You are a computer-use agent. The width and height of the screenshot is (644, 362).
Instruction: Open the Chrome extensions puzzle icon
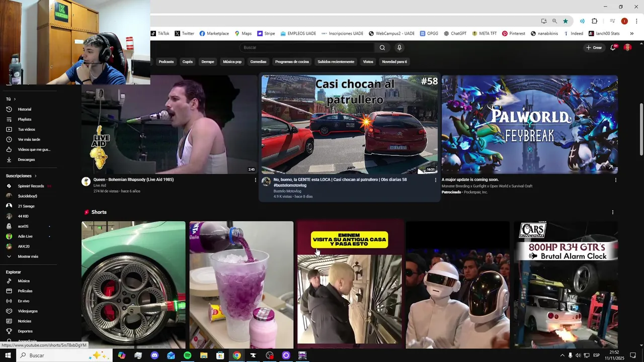(x=594, y=21)
